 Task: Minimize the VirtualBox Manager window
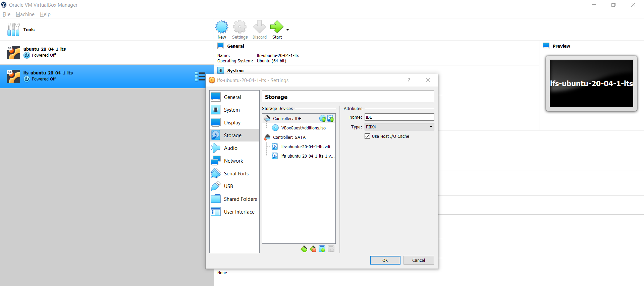[x=594, y=5]
